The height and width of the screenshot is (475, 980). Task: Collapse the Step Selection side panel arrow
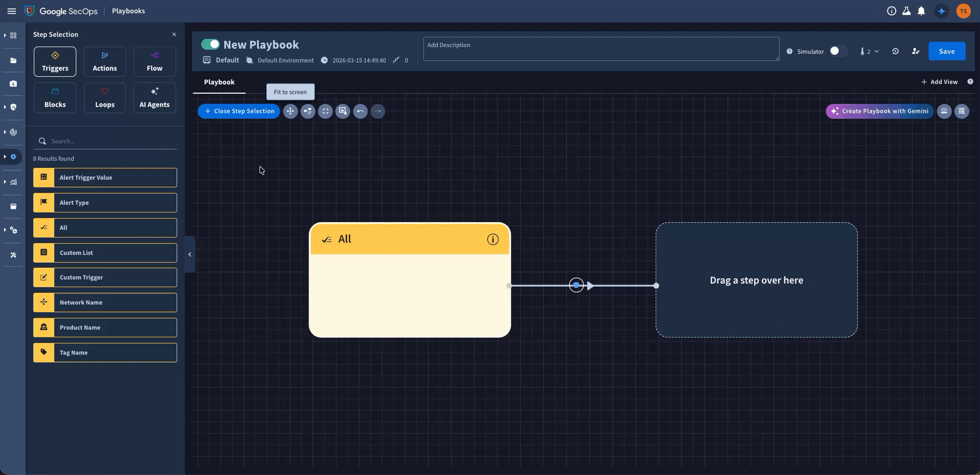point(189,254)
